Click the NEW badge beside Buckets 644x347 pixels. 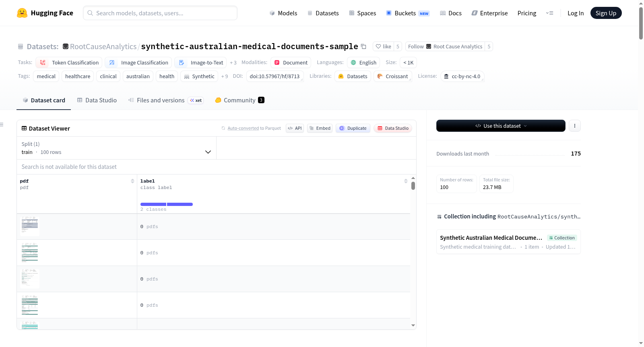pyautogui.click(x=424, y=13)
